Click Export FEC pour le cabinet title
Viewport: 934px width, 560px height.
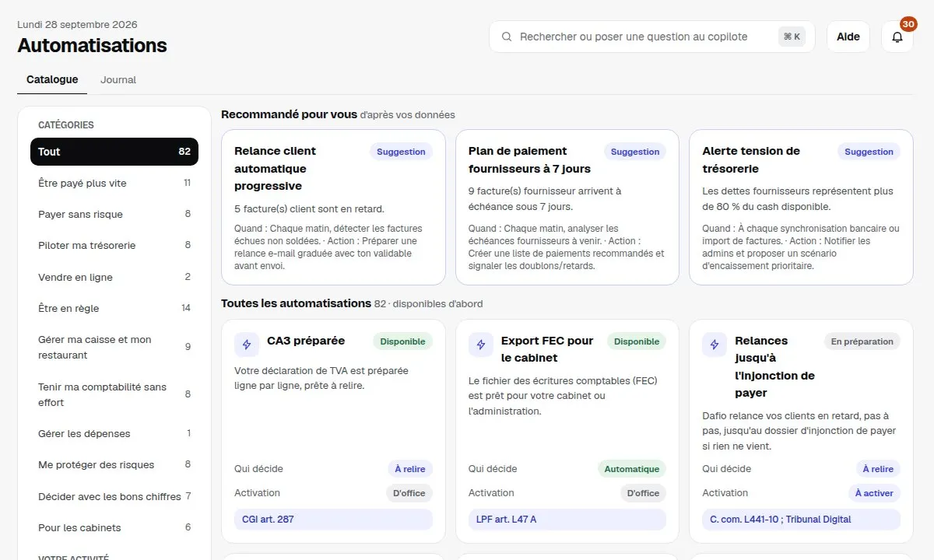[547, 349]
